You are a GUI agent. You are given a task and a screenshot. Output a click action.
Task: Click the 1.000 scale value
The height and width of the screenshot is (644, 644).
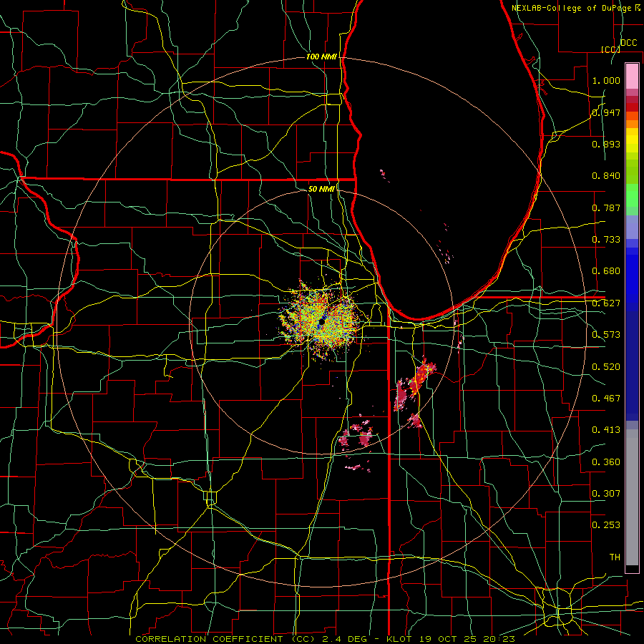click(606, 80)
